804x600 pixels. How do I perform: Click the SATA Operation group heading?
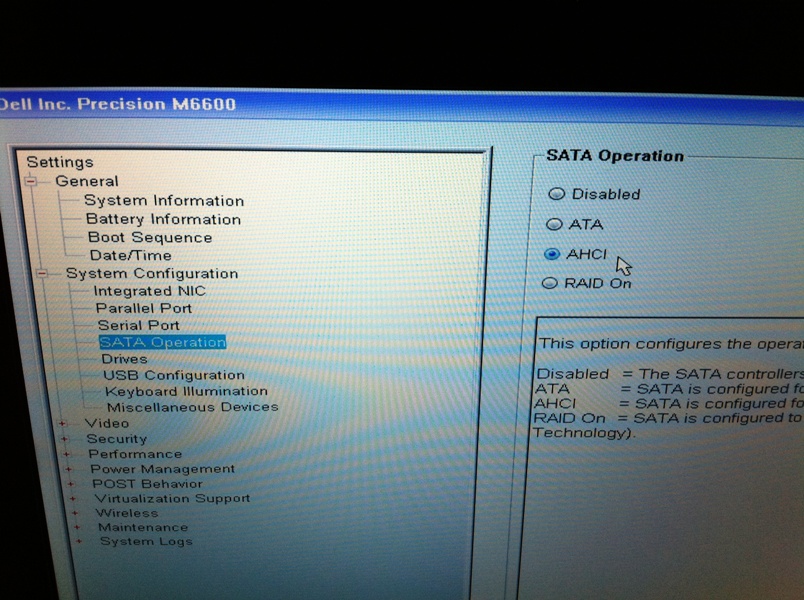tap(615, 155)
